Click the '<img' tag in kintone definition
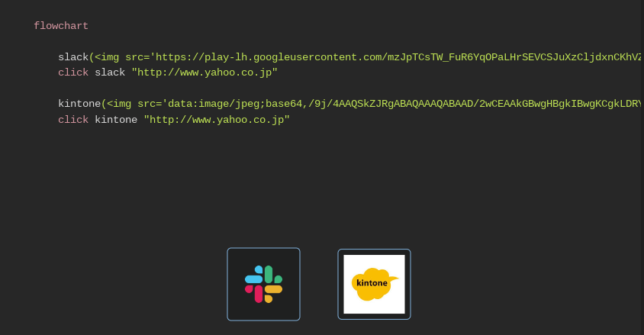This screenshot has height=335, width=644. click(x=119, y=104)
